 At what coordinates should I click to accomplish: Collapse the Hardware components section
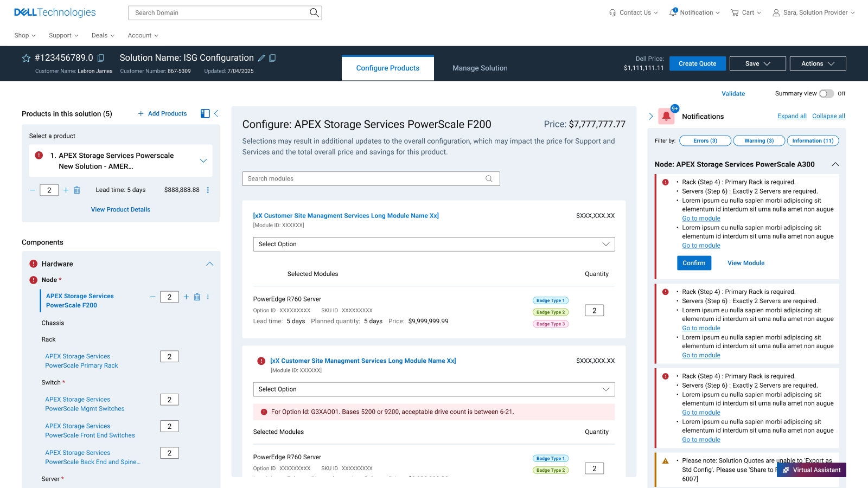pyautogui.click(x=210, y=264)
